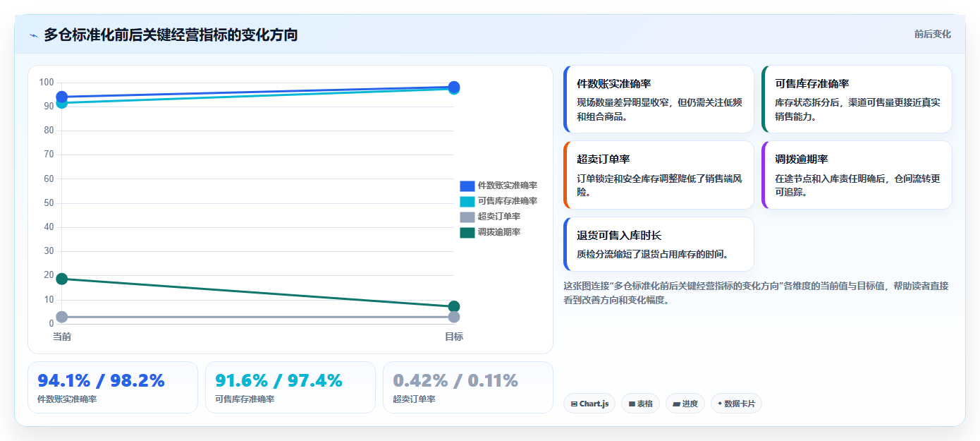The width and height of the screenshot is (980, 441).
Task: Click legend label 可售库存准确率
Action: [x=508, y=201]
